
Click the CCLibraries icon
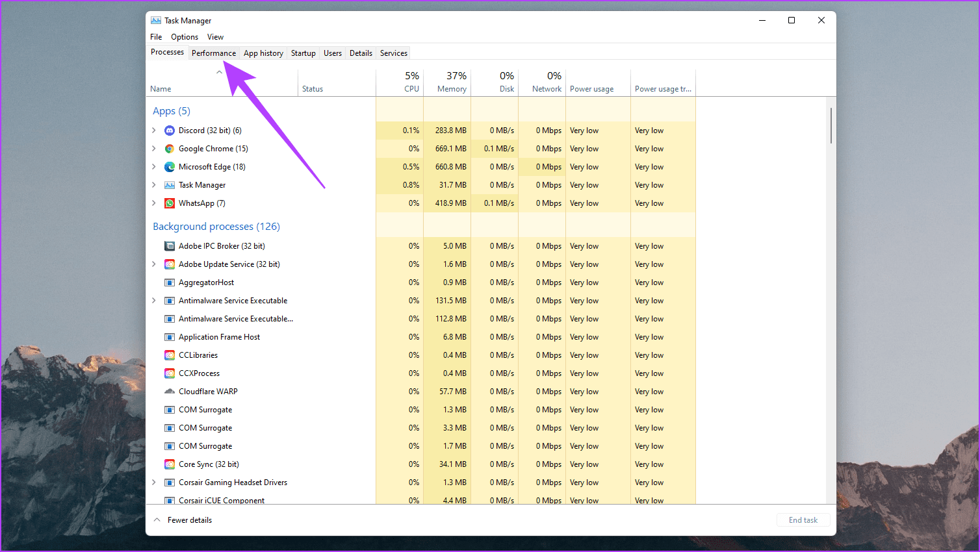tap(170, 355)
